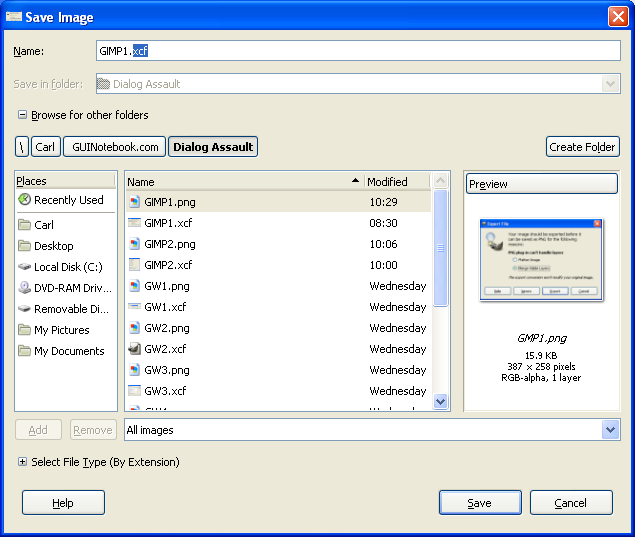Click the Create Folder button
Screen dimensions: 635x537
coord(582,147)
